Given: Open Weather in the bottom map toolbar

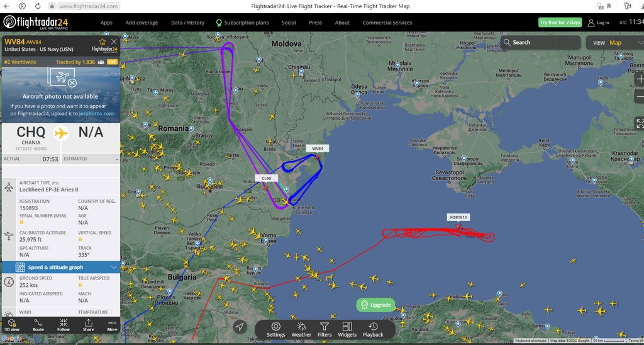Looking at the screenshot, I should (301, 329).
